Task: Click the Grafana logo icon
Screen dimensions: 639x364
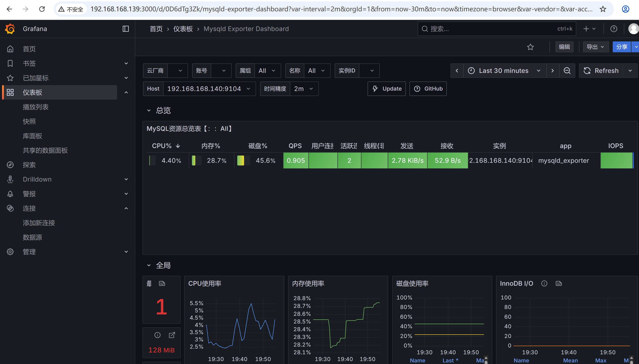Action: coord(10,29)
